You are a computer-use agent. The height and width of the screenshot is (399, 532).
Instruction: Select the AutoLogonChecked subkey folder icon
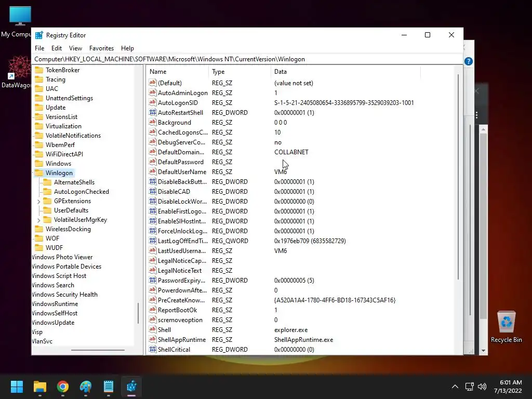pos(47,191)
